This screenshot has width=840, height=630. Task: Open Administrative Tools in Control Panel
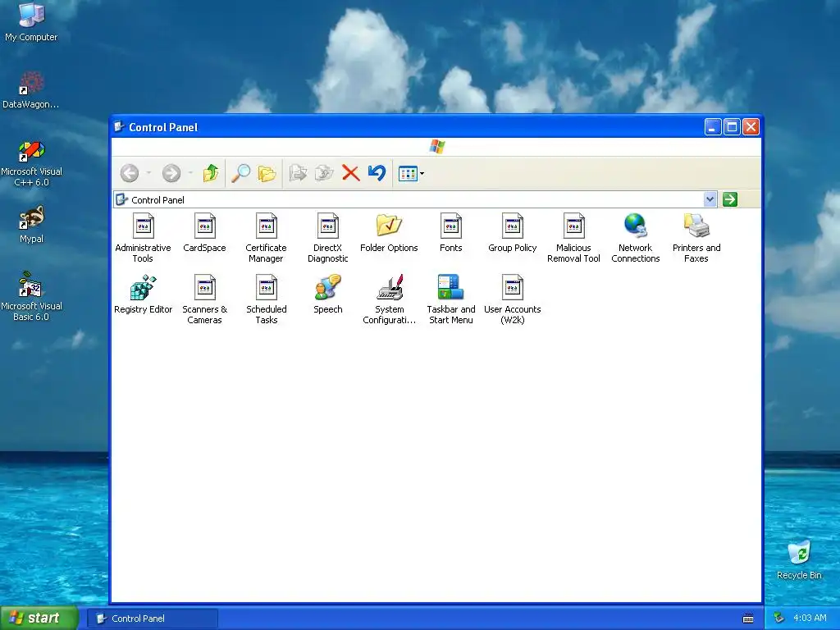pyautogui.click(x=143, y=238)
